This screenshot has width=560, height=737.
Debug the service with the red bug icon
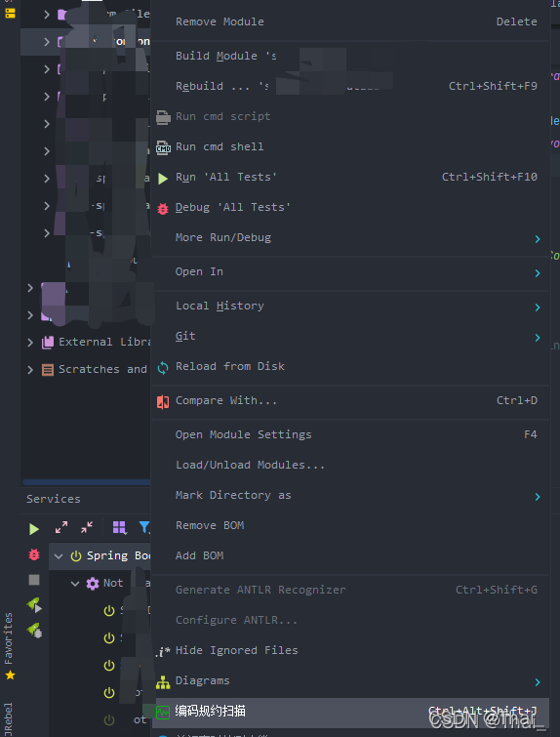click(x=34, y=554)
